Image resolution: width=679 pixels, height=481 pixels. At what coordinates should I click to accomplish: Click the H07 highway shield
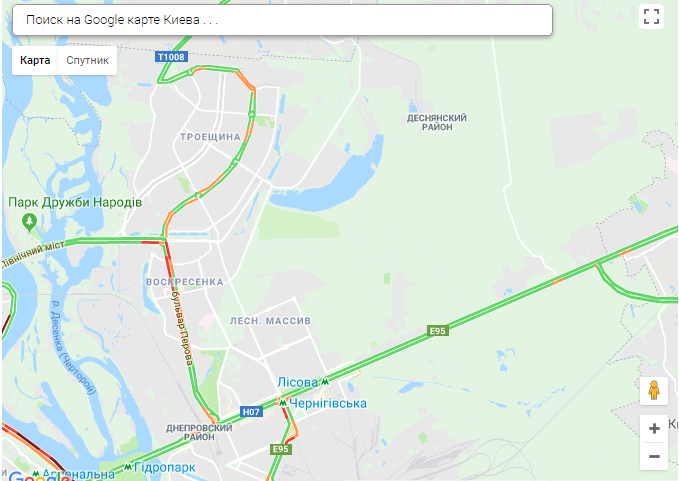click(x=251, y=412)
